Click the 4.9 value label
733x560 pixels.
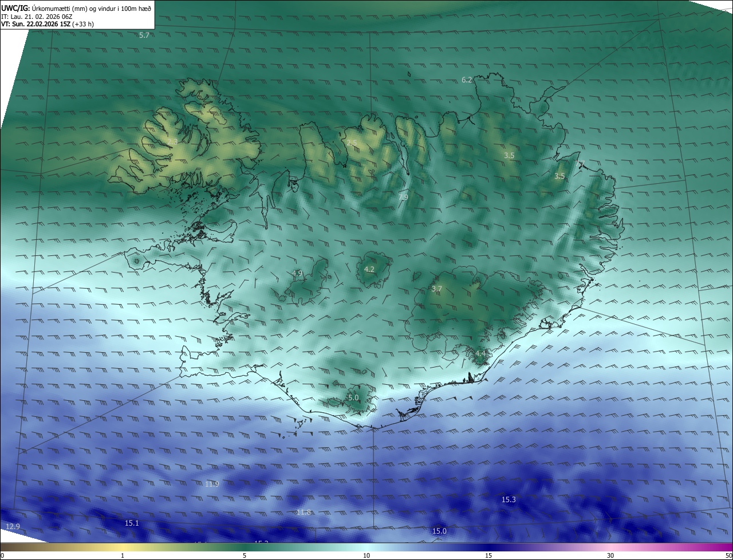pos(297,273)
